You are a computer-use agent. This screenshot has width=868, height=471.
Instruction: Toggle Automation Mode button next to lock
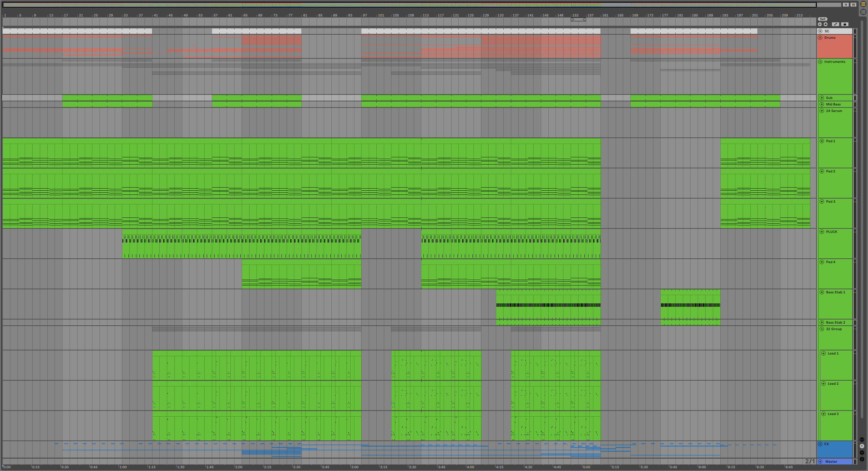[835, 24]
